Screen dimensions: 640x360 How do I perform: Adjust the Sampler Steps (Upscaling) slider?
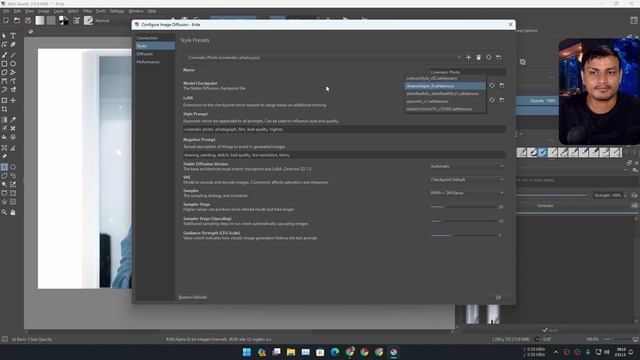[463, 221]
